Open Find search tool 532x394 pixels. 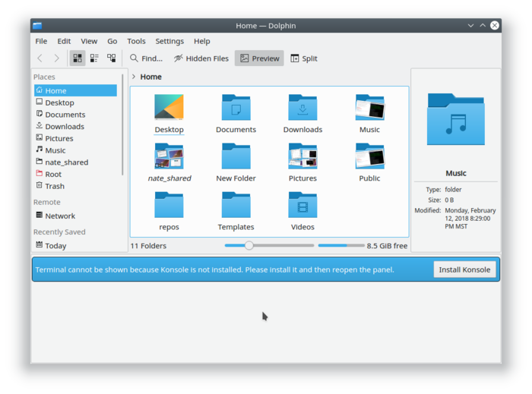pos(146,58)
